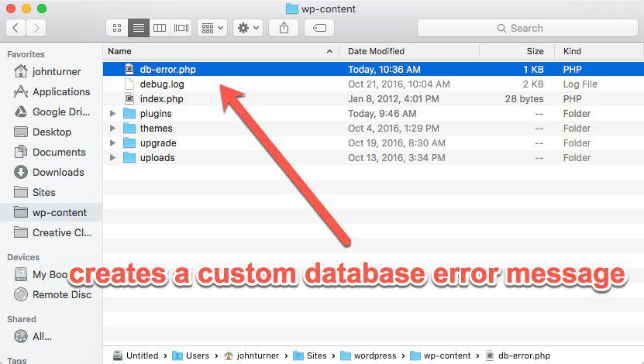This screenshot has width=644, height=364.
Task: Select the themes folder icon
Action: 129,129
